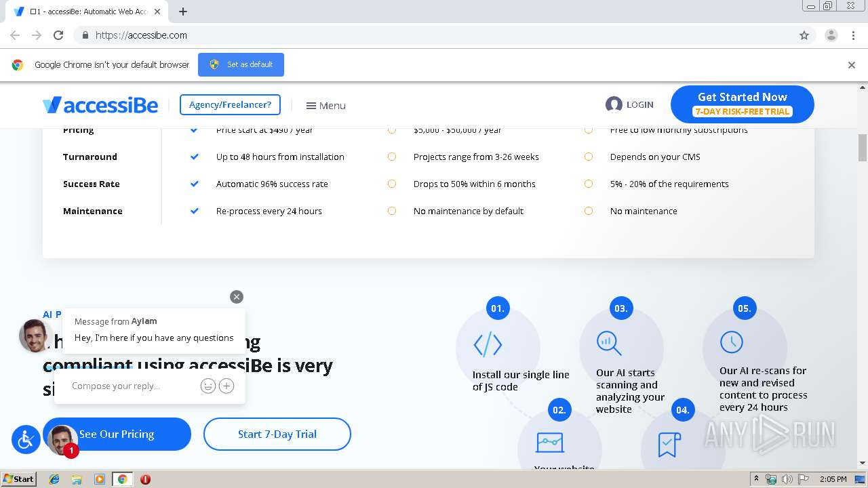The image size is (868, 488).
Task: Click the address bar URL
Action: [x=141, y=35]
